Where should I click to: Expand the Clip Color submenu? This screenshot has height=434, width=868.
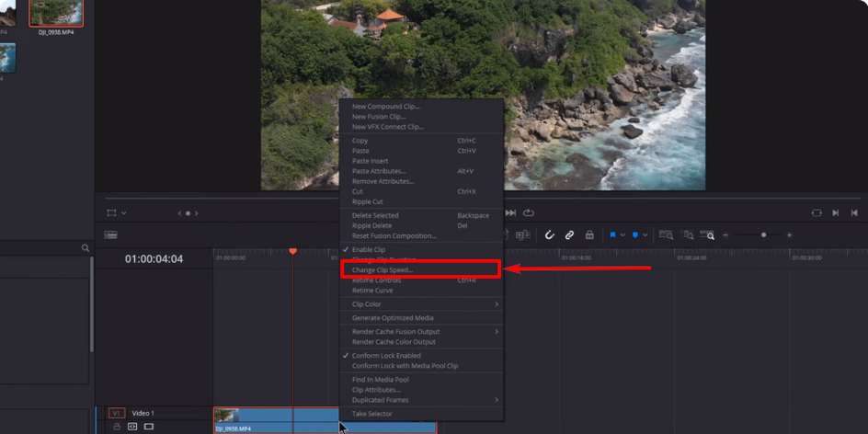tap(421, 304)
